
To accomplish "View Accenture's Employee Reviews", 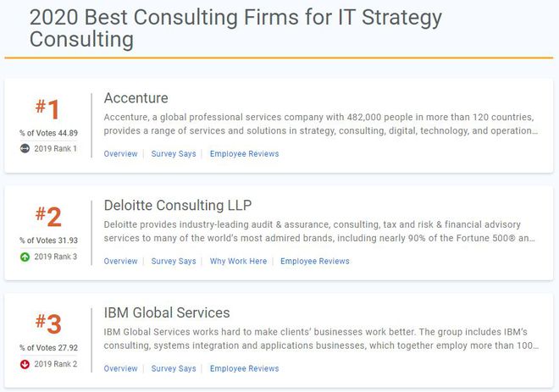I will (x=244, y=154).
